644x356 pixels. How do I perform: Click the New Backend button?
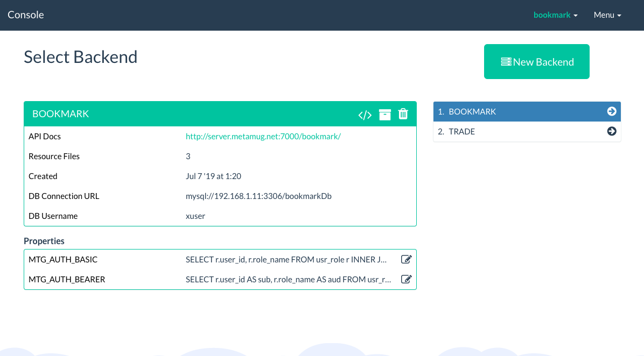pyautogui.click(x=536, y=61)
